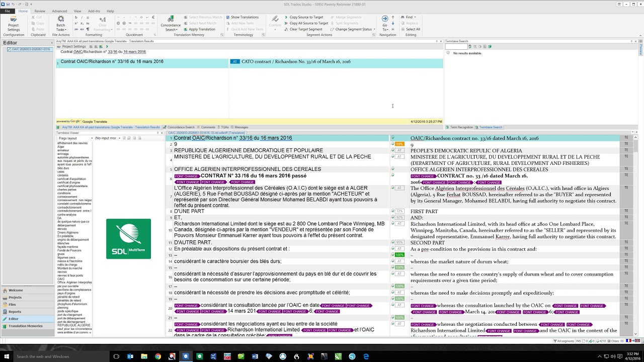644x362 pixels.
Task: Open Outlook from the taskbar
Action: [x=130, y=356]
